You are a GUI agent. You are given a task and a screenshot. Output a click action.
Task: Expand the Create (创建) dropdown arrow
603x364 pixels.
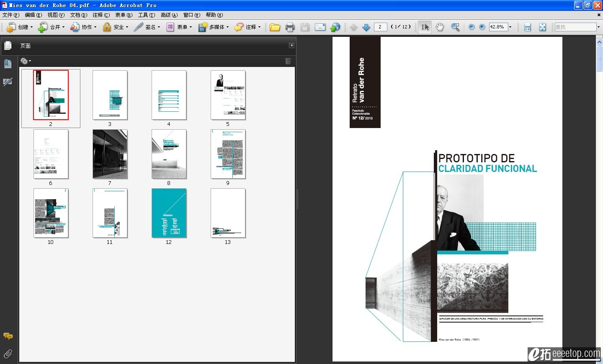31,27
